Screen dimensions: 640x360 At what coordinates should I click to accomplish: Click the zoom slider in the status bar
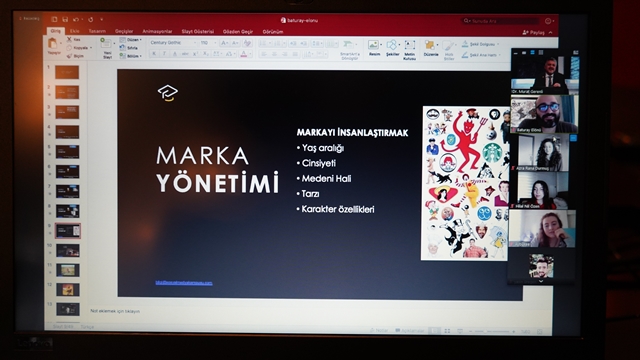click(x=492, y=331)
